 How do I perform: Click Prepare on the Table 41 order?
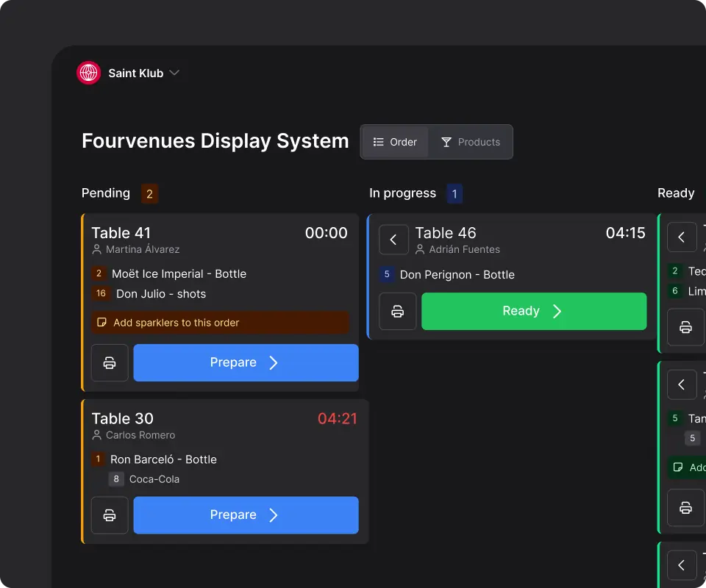(x=246, y=362)
